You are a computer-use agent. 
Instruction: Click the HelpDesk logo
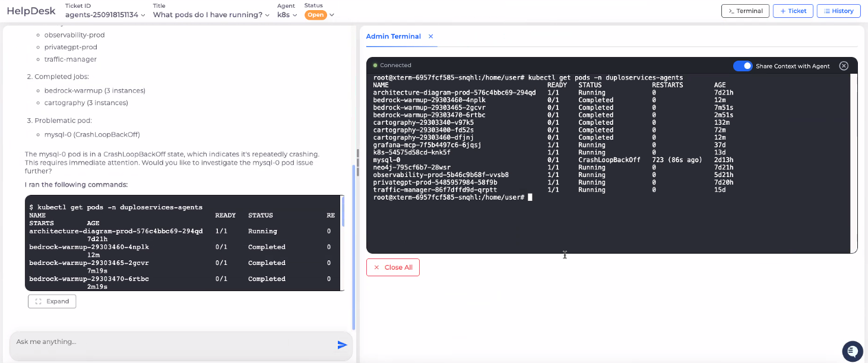pyautogui.click(x=31, y=11)
